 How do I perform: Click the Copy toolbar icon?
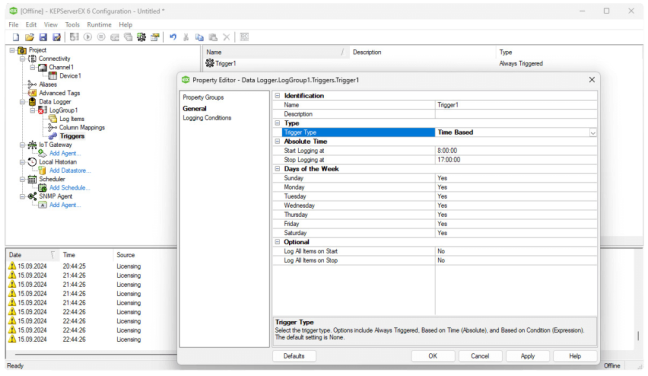(199, 37)
